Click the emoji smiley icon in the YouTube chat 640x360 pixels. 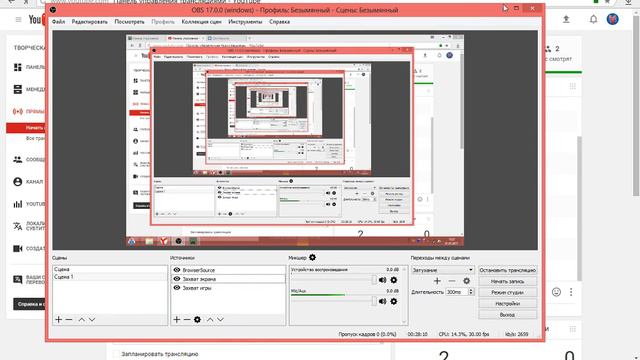556,292
